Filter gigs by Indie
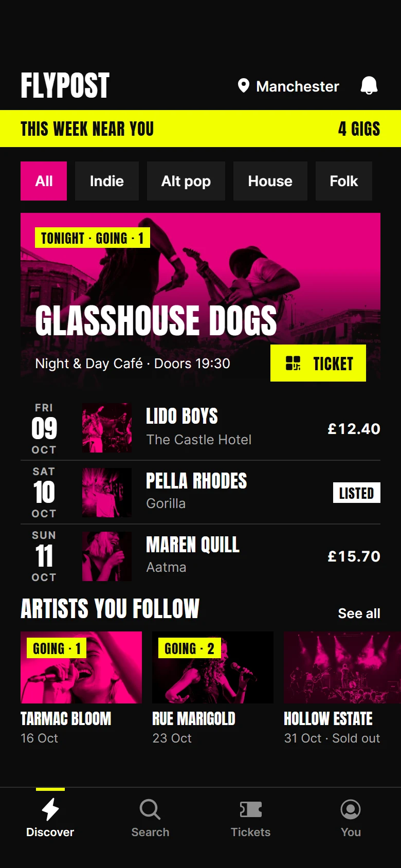Viewport: 401px width, 868px height. click(107, 181)
